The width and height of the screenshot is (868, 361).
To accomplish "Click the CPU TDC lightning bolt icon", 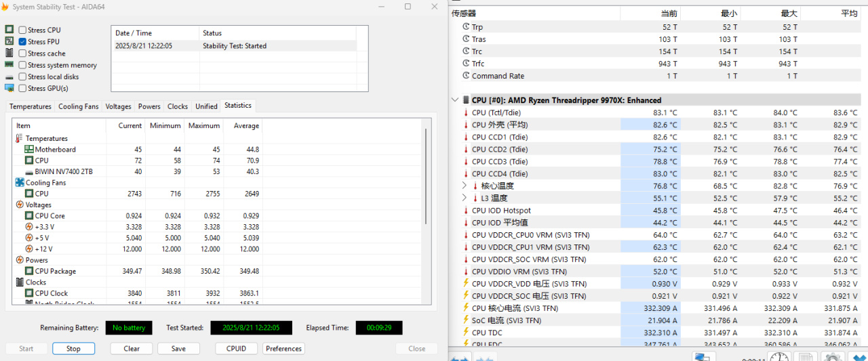I will [x=466, y=333].
